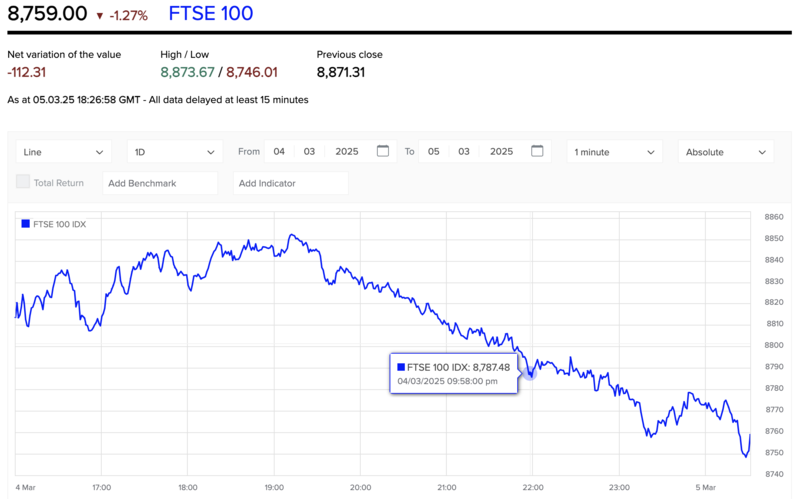Open the From date calendar picker icon
The width and height of the screenshot is (800, 499).
point(383,152)
